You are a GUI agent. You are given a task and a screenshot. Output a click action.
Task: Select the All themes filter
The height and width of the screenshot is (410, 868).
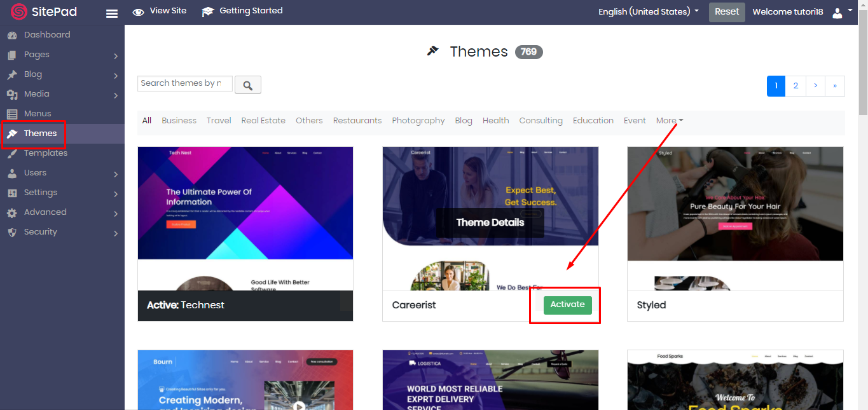click(x=147, y=120)
